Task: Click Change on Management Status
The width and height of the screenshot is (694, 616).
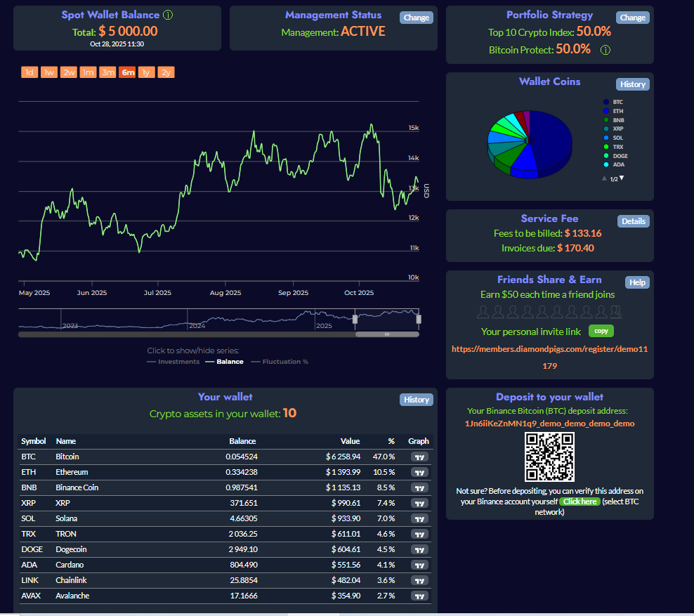Action: (x=416, y=18)
